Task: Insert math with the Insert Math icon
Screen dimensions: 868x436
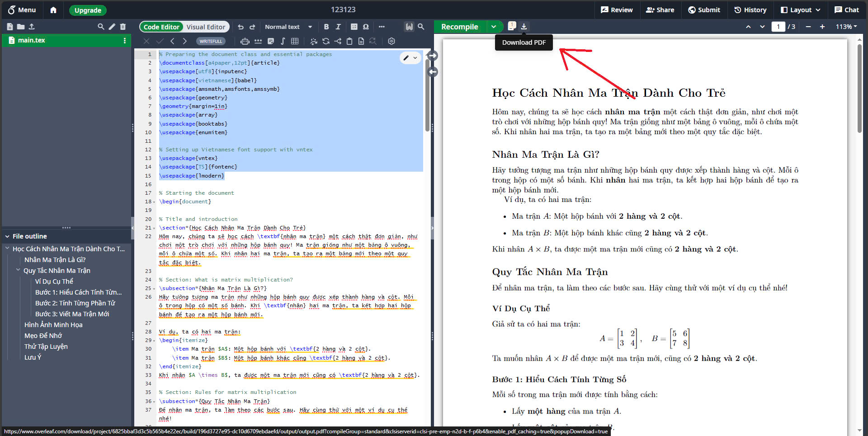Action: click(x=283, y=41)
